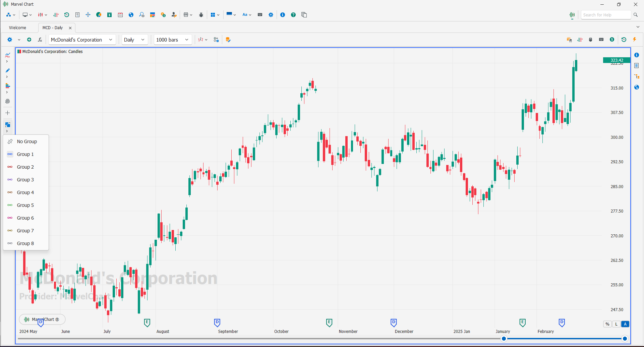Click the fx formula icon
Screen dimensions: 644x347
click(40, 40)
